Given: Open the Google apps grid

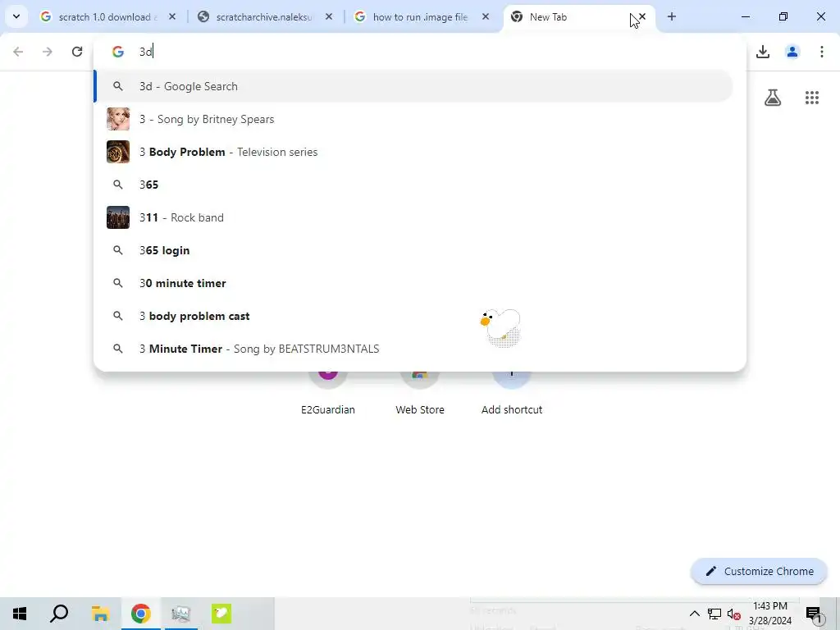Looking at the screenshot, I should click(x=812, y=98).
